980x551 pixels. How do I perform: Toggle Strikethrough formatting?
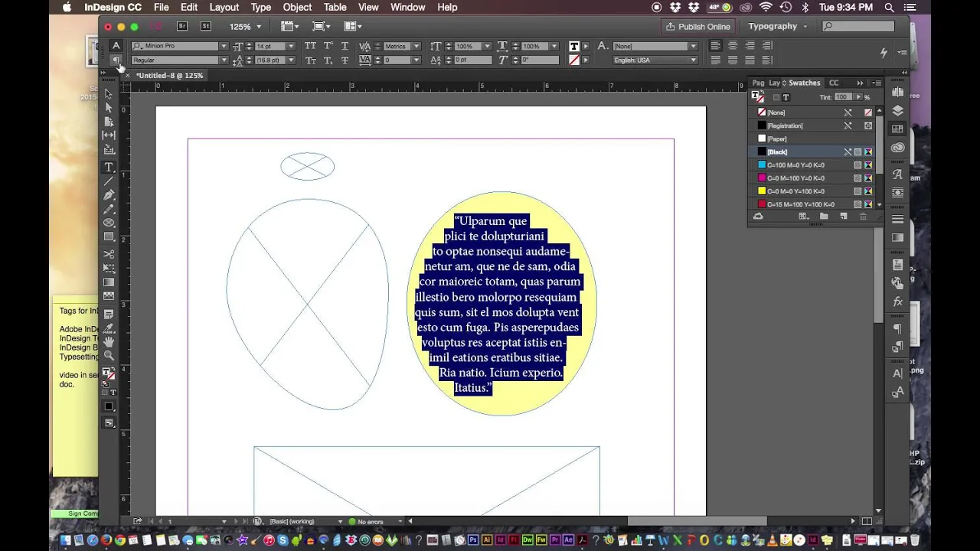point(345,60)
